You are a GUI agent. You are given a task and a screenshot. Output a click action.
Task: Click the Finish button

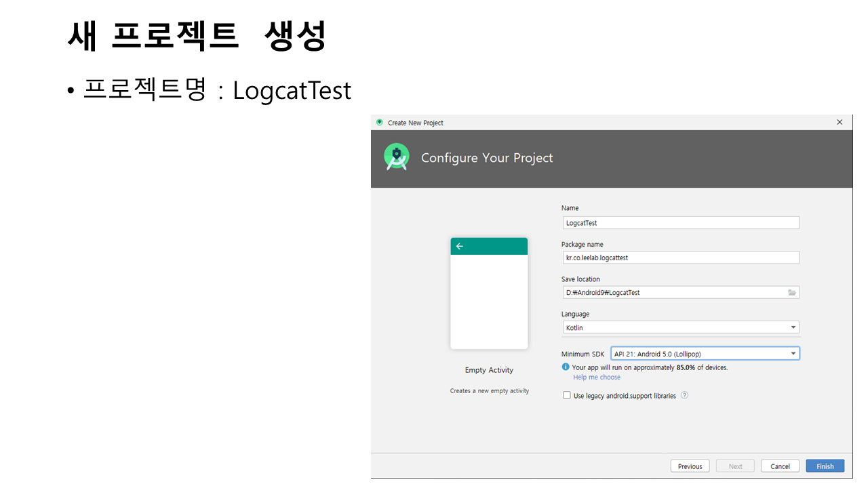825,466
